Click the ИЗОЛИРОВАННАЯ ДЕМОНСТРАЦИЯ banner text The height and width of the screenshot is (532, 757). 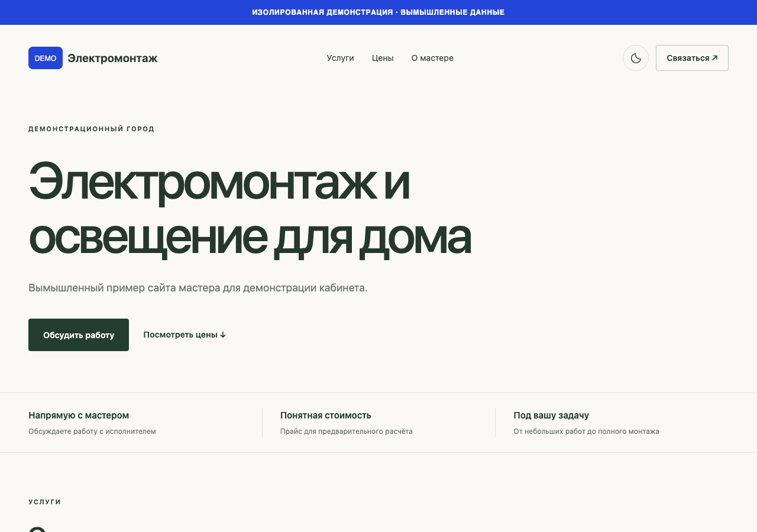coord(378,12)
